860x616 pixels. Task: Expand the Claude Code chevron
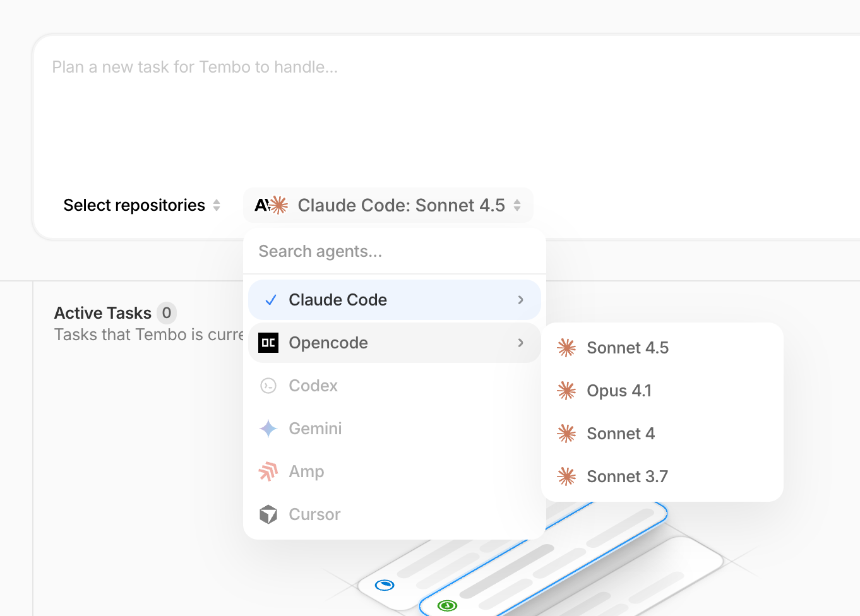(x=520, y=300)
